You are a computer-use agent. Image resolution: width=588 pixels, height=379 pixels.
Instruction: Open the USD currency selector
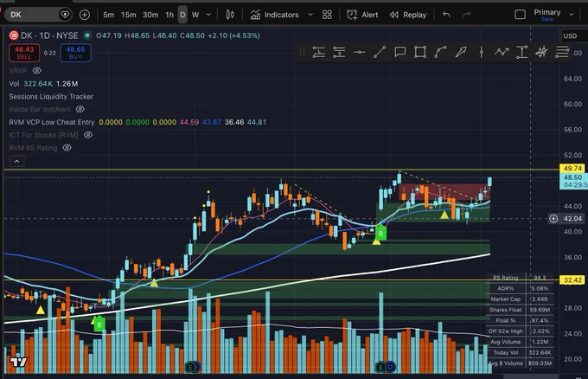pos(570,36)
